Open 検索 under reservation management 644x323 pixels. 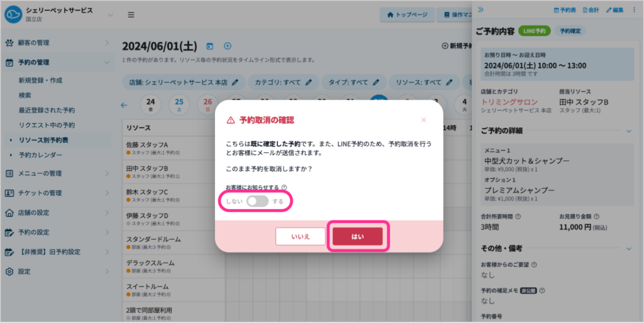(25, 95)
